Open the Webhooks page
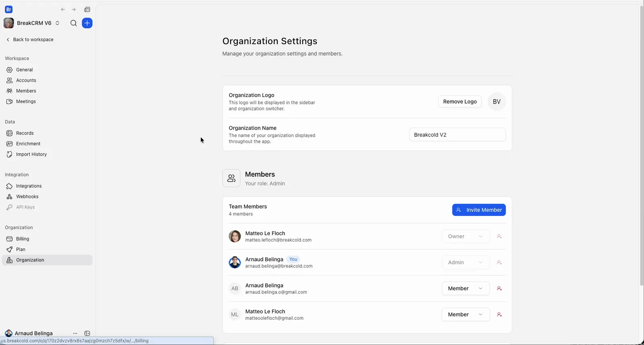The height and width of the screenshot is (345, 644). click(x=47, y=196)
